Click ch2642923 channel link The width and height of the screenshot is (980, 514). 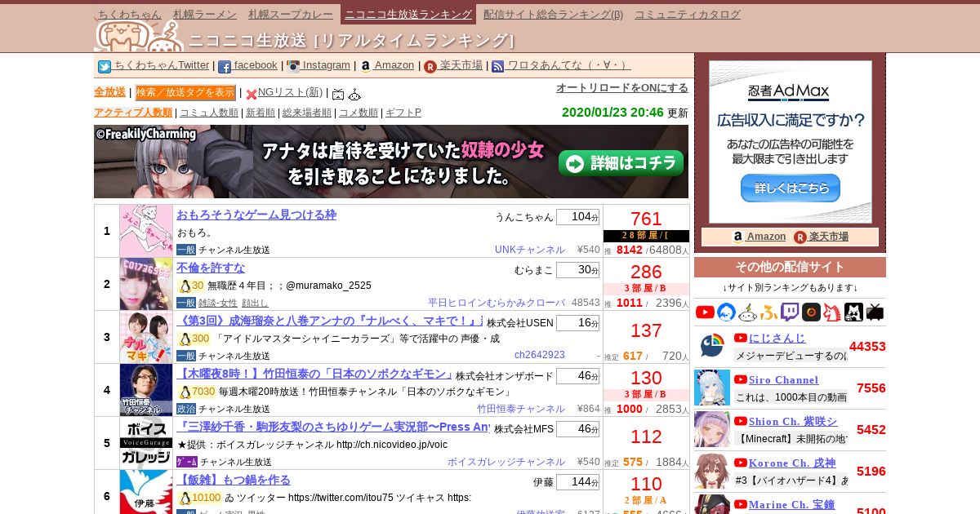540,356
